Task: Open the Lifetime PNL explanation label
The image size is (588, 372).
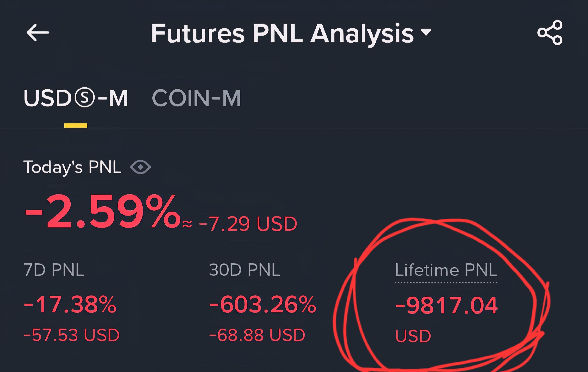Action: pyautogui.click(x=446, y=270)
